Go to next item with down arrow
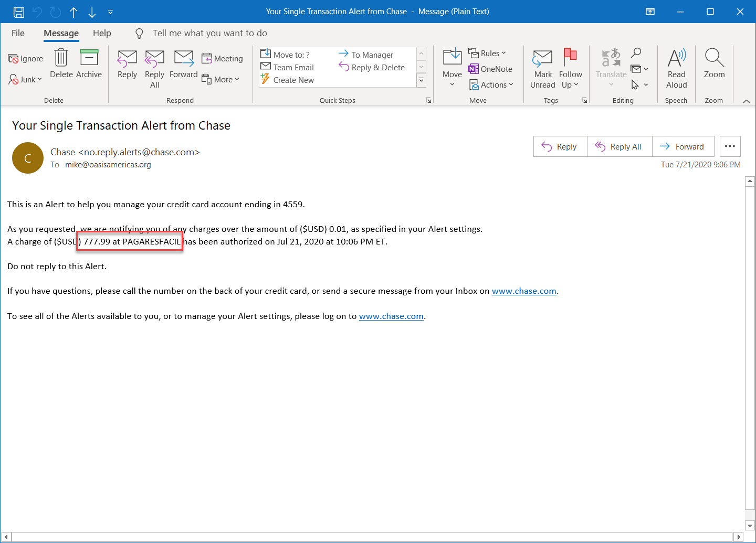This screenshot has width=756, height=543. point(92,12)
